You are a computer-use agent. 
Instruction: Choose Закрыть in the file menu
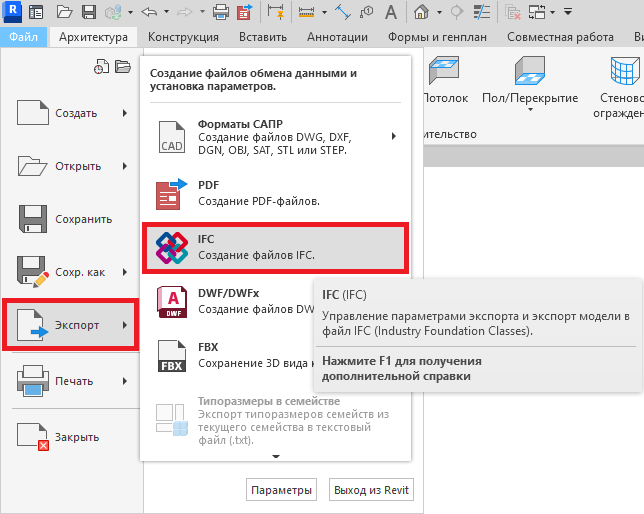tap(71, 437)
